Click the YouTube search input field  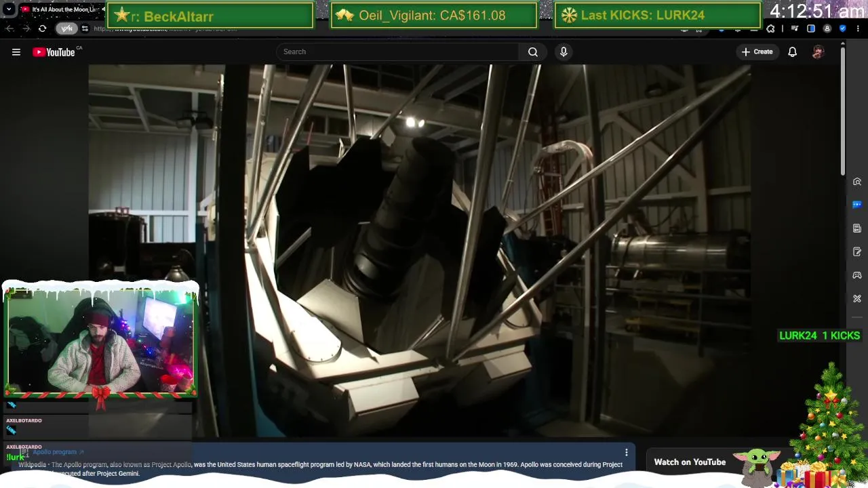click(397, 52)
